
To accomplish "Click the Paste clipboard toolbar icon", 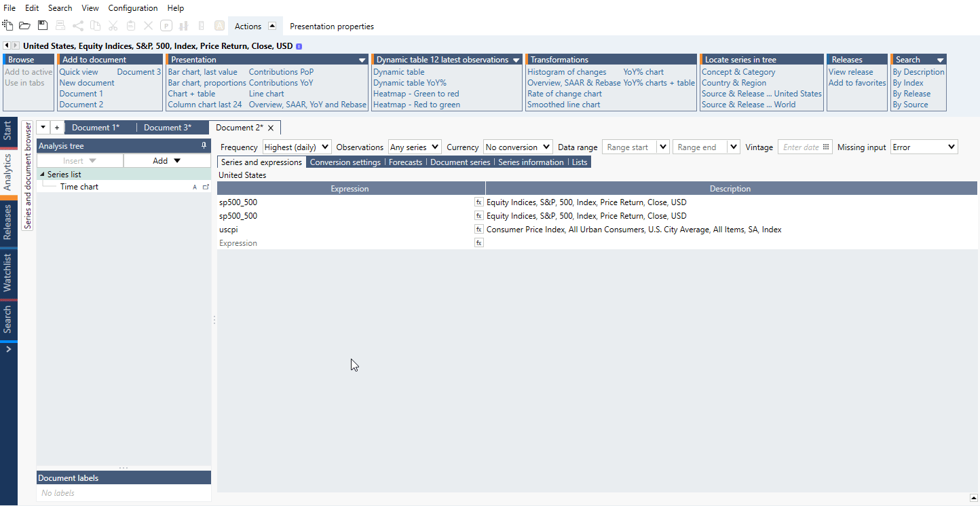I will 131,26.
